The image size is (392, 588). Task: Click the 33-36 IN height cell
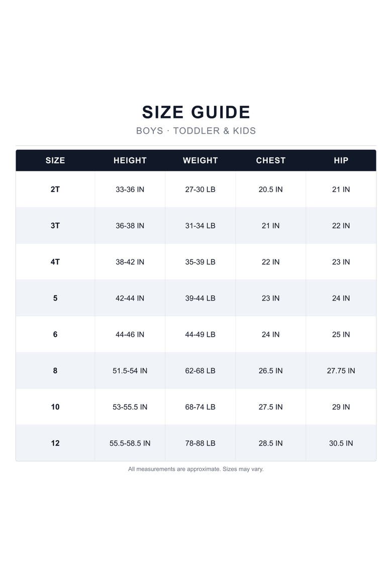click(130, 189)
